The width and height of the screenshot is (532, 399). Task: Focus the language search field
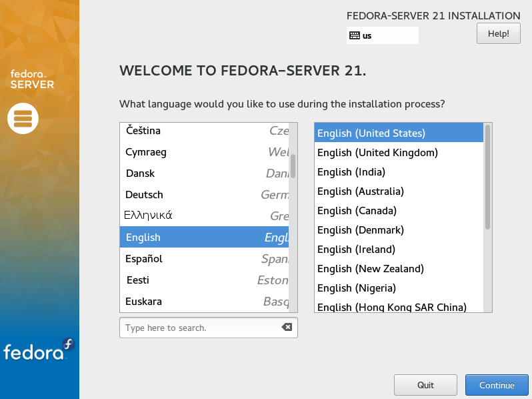[208, 328]
